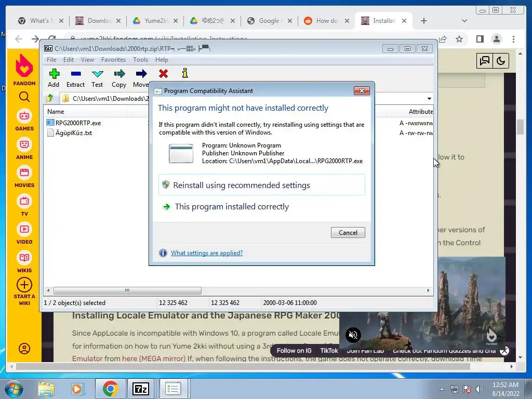Viewport: 532px width, 399px height.
Task: Switch to the How do Reddit tab
Action: [x=327, y=21]
